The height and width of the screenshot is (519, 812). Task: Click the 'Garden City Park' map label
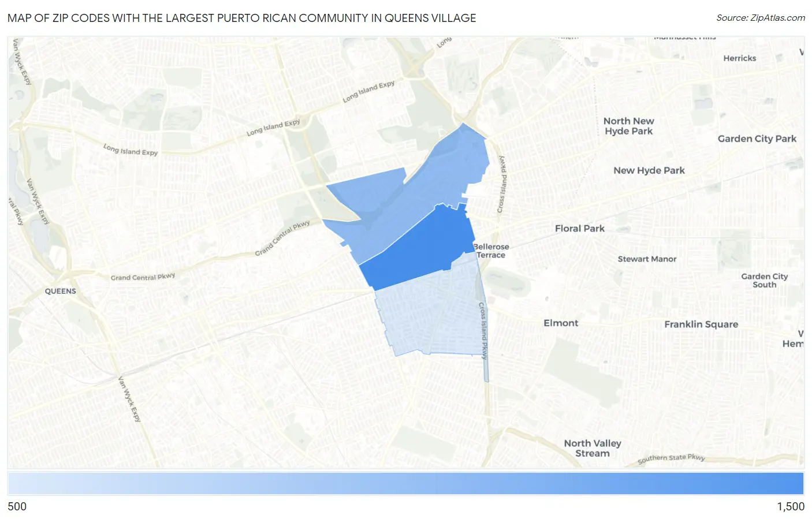[757, 139]
